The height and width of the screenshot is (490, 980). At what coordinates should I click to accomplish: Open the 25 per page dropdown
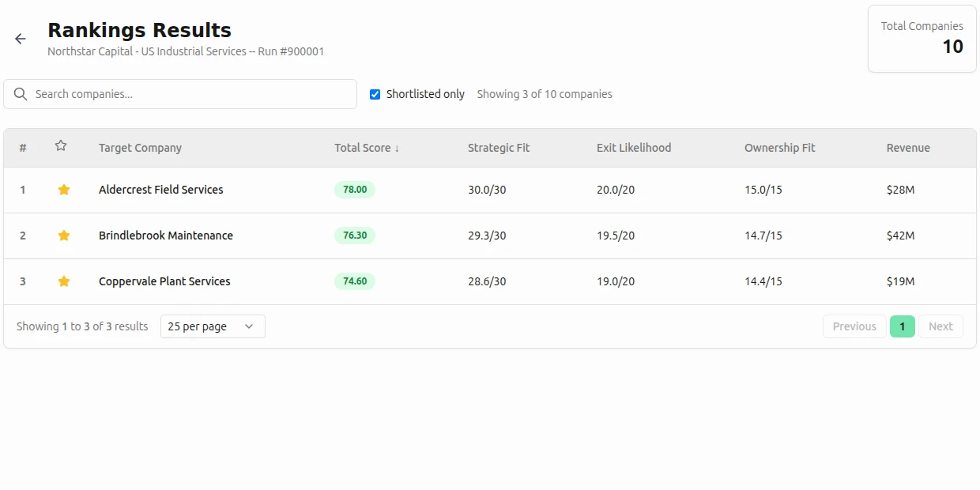[213, 326]
